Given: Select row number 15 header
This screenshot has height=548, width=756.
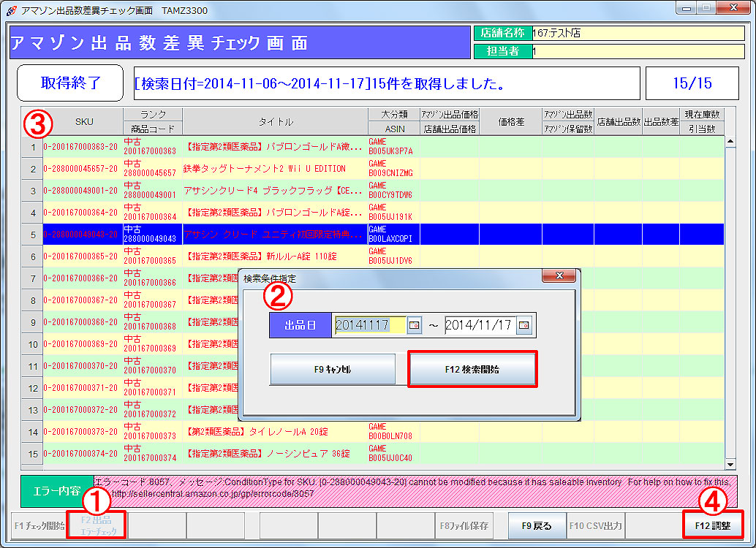Looking at the screenshot, I should click(33, 454).
